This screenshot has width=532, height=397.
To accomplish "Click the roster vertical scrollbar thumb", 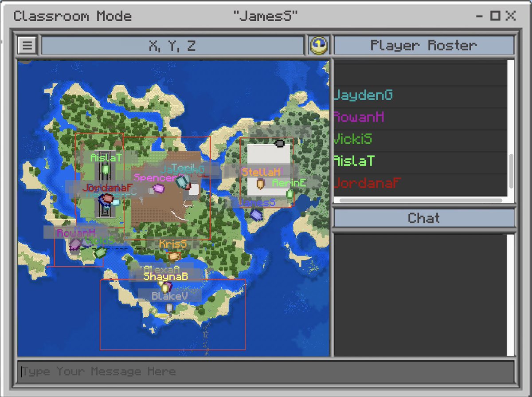I will pos(511,171).
